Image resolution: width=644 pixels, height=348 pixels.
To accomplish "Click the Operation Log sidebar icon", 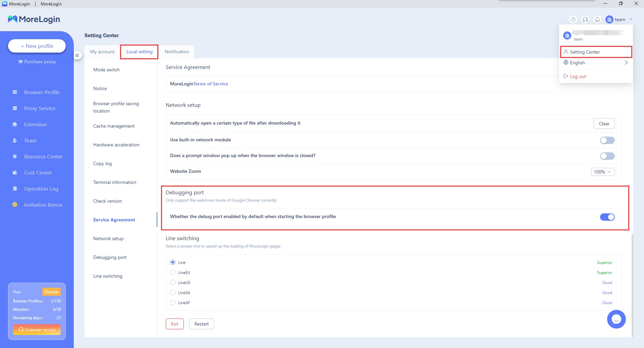I will (x=15, y=189).
